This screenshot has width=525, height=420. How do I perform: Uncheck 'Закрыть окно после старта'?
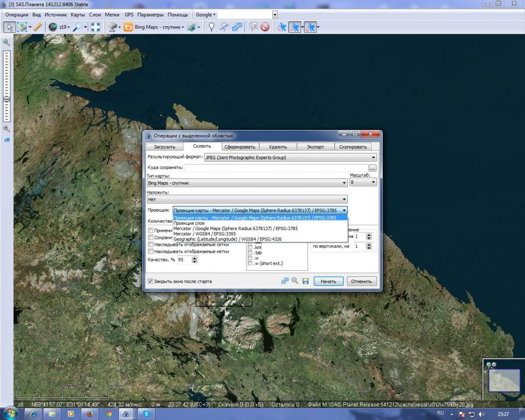pos(150,281)
